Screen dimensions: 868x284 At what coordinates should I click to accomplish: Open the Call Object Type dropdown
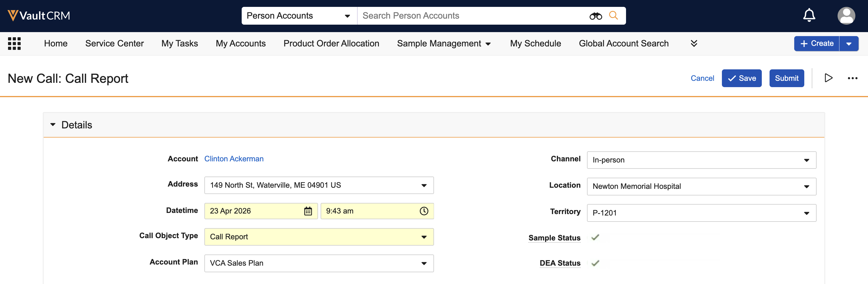319,237
